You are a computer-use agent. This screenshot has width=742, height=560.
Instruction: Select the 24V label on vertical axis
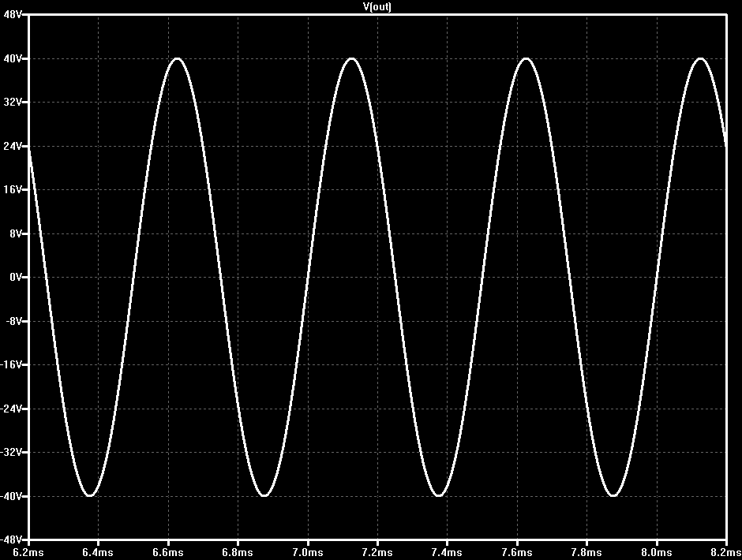click(13, 146)
